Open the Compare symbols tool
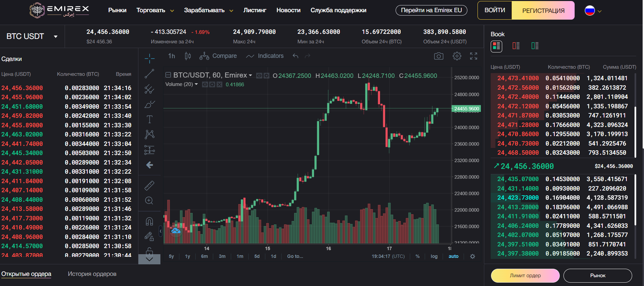The height and width of the screenshot is (286, 644). point(218,56)
